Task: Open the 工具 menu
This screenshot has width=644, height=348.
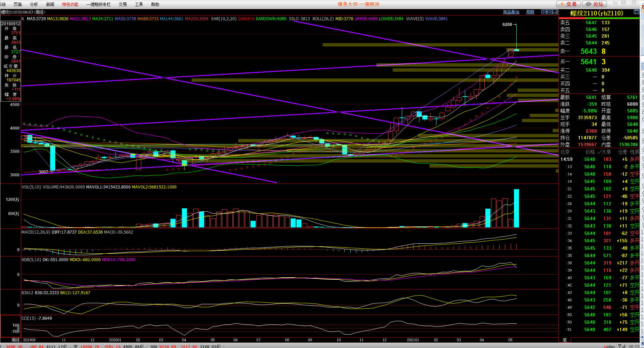Action: click(x=139, y=4)
